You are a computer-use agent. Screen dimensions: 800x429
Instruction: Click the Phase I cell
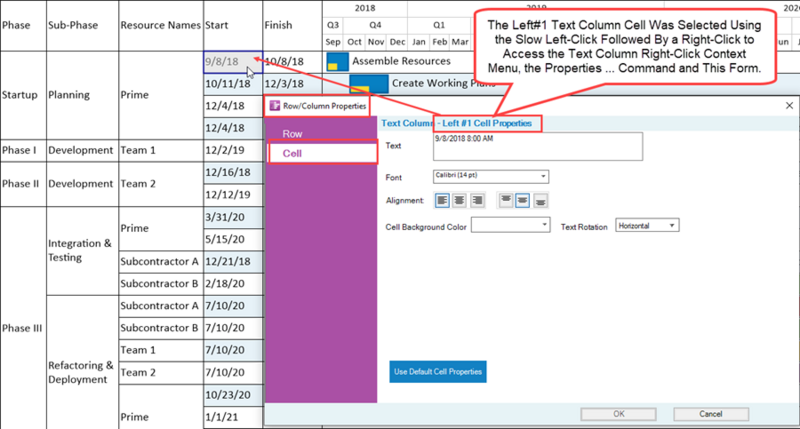(23, 150)
